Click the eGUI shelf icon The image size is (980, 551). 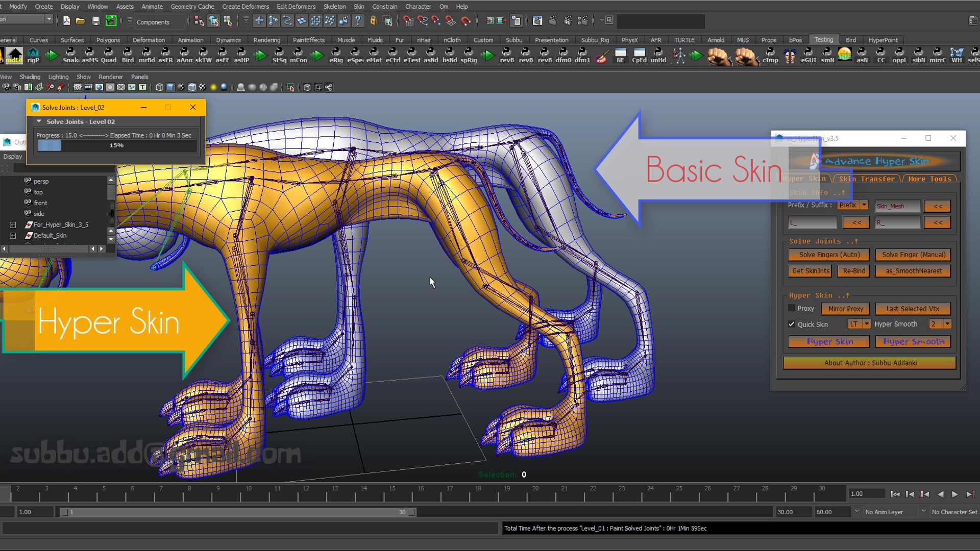pos(808,55)
